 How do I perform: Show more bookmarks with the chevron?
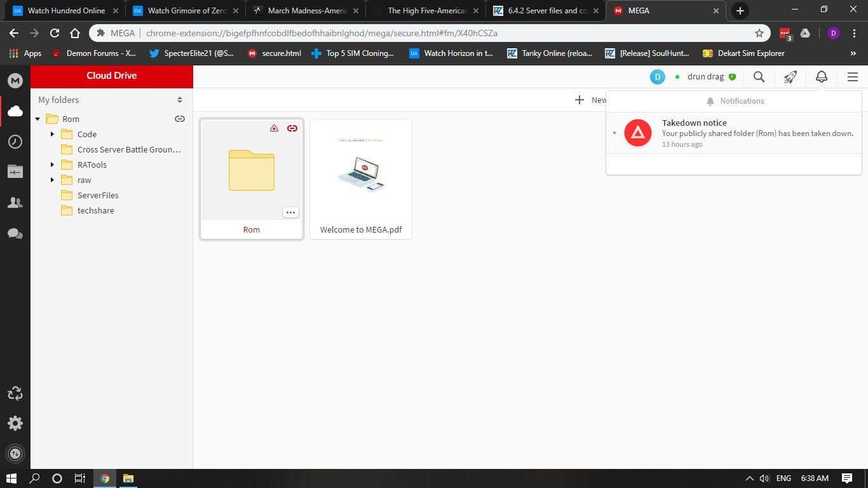point(853,53)
